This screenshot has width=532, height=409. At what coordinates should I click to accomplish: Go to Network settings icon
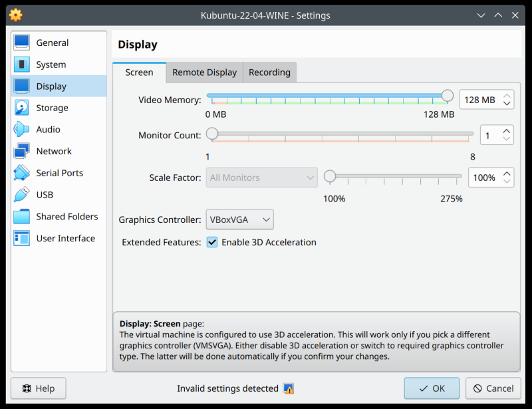(22, 152)
